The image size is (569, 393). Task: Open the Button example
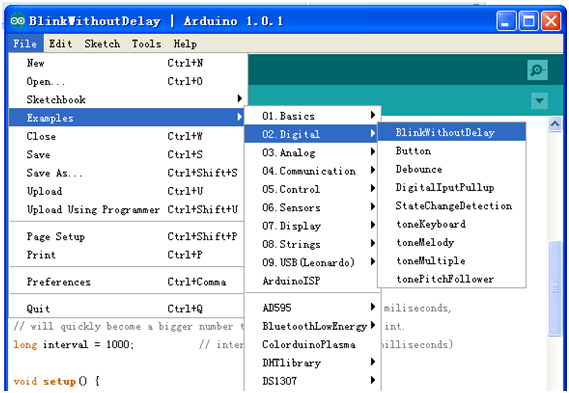click(452, 151)
